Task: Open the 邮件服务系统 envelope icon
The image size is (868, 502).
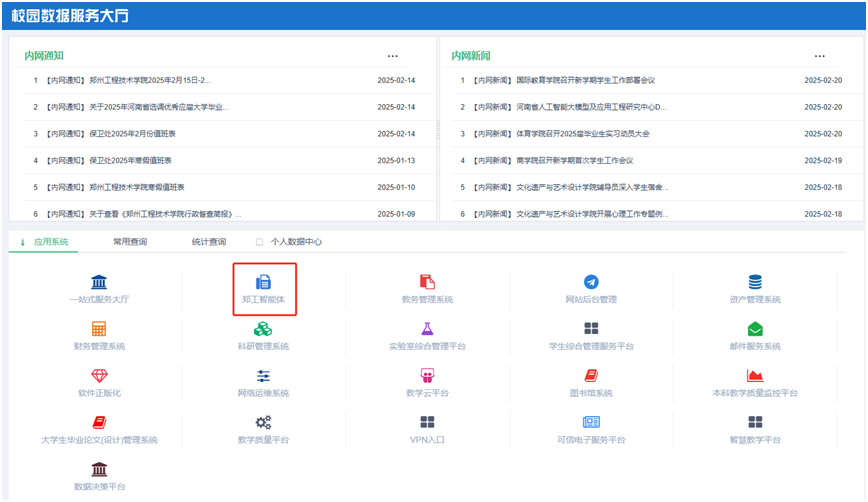Action: click(755, 329)
